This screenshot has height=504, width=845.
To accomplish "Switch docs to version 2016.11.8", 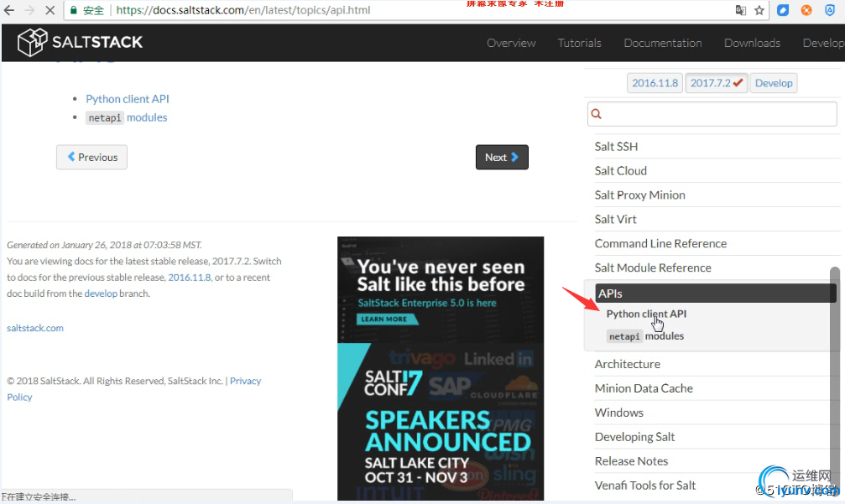I will click(655, 83).
